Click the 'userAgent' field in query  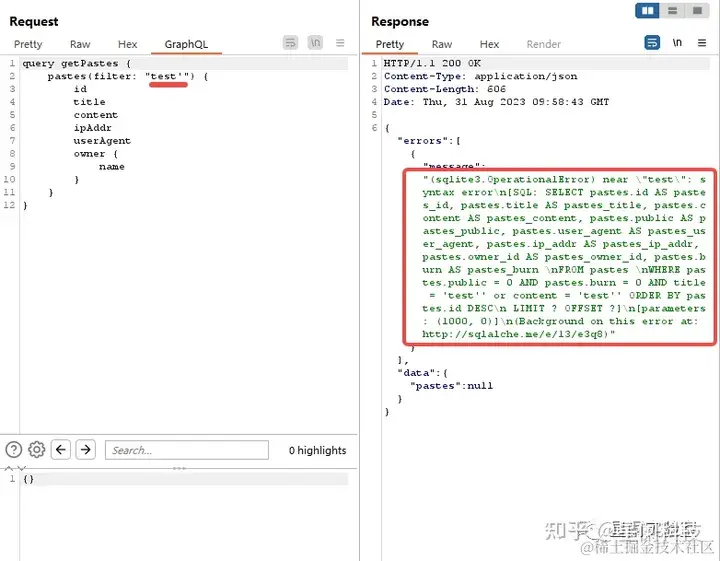click(102, 140)
